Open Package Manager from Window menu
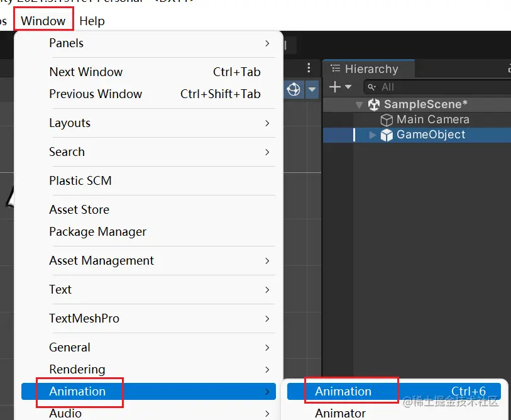 (x=97, y=231)
